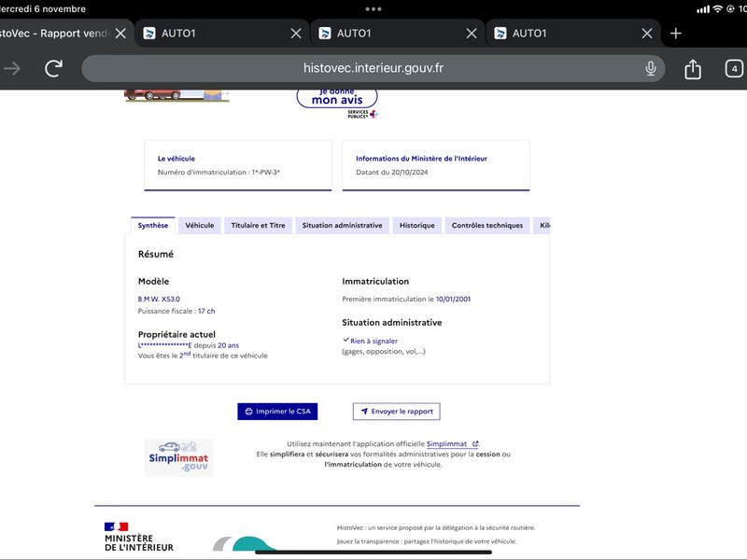Image resolution: width=747 pixels, height=560 pixels.
Task: Click the Ministère de l'Intérieur logo
Action: coord(138,538)
